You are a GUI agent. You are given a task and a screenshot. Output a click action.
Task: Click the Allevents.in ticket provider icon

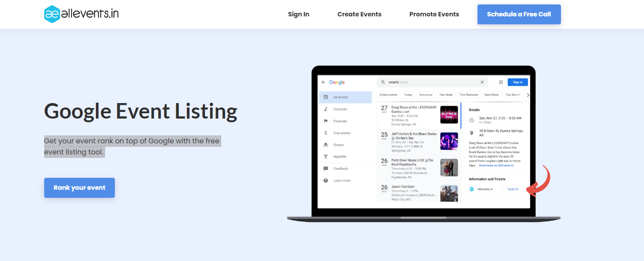[472, 189]
